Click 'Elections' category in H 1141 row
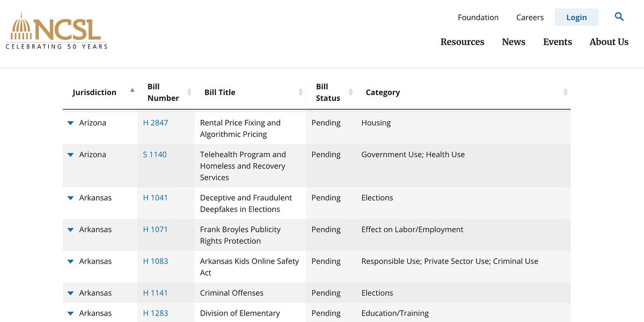Image resolution: width=644 pixels, height=322 pixels. pyautogui.click(x=377, y=293)
